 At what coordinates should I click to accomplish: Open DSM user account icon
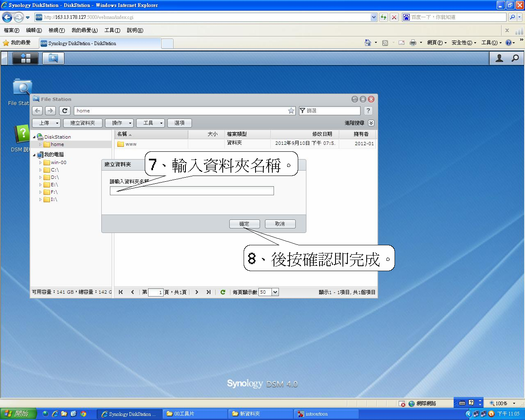click(499, 58)
